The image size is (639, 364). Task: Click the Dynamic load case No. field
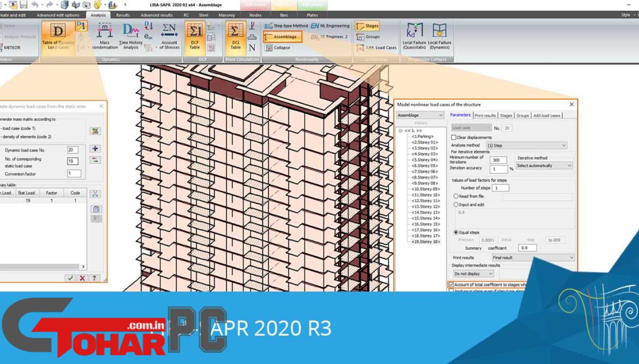(x=73, y=150)
